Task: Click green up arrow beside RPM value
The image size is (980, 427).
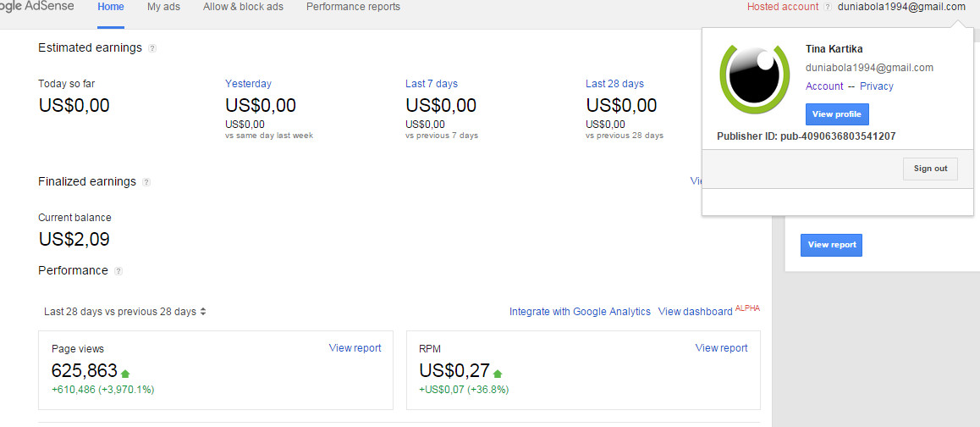Action: 498,374
